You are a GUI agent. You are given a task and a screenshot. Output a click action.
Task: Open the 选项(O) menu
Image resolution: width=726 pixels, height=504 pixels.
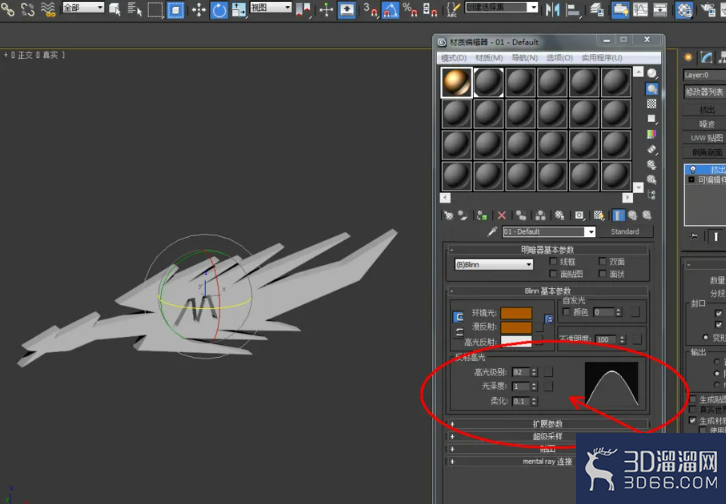[x=559, y=58]
